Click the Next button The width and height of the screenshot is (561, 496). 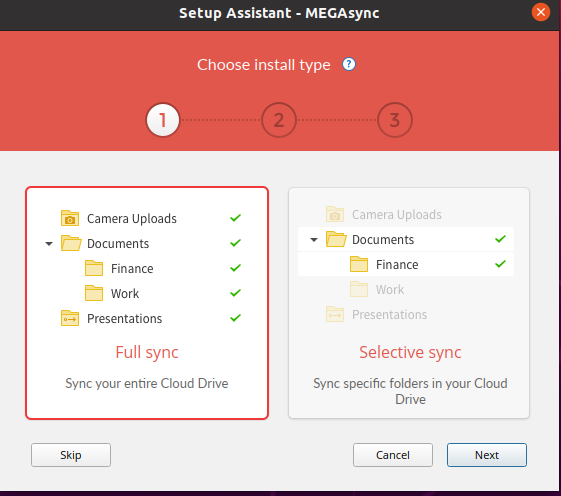[487, 455]
